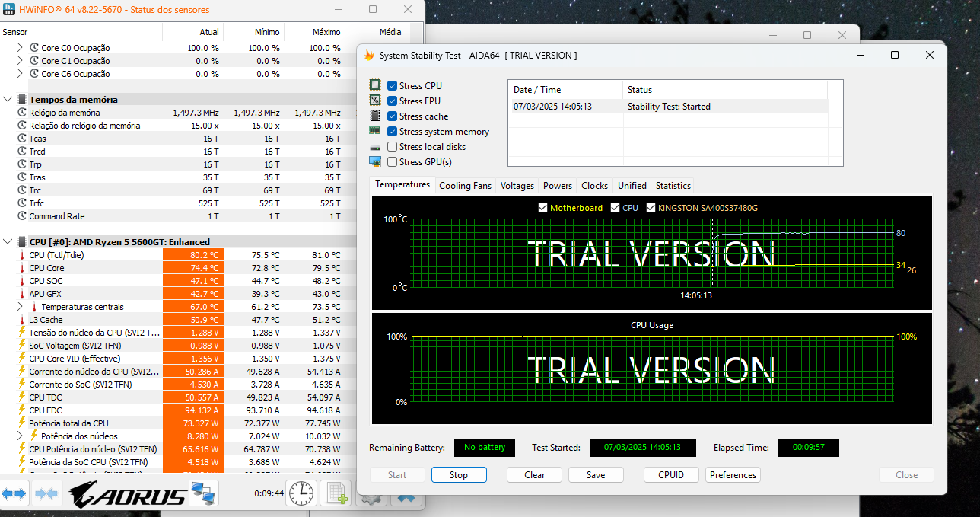This screenshot has height=517, width=980.
Task: Click the monitor icon beside Stress GPU(s)
Action: tap(375, 161)
